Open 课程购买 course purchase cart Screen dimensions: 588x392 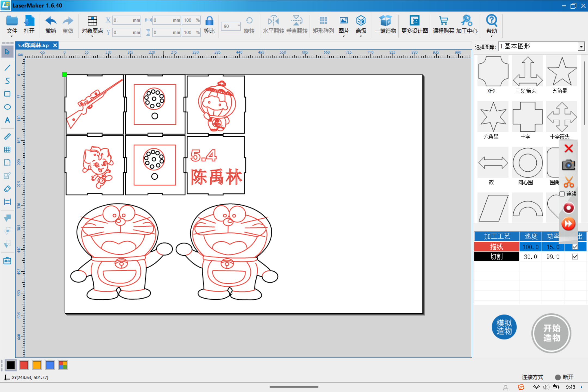pyautogui.click(x=443, y=24)
